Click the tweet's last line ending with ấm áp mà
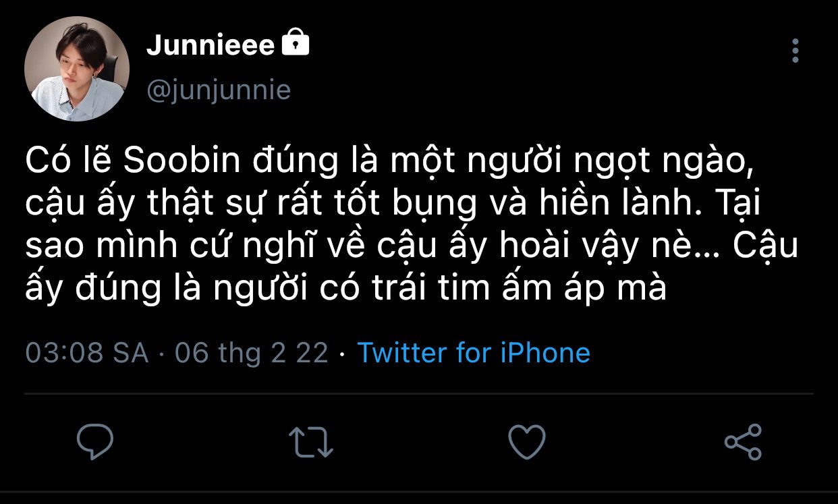The image size is (838, 504). tap(345, 289)
